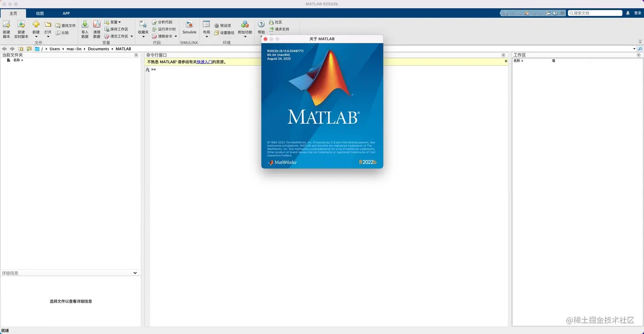Go forward in folder history
The width and height of the screenshot is (644, 334).
[12, 49]
